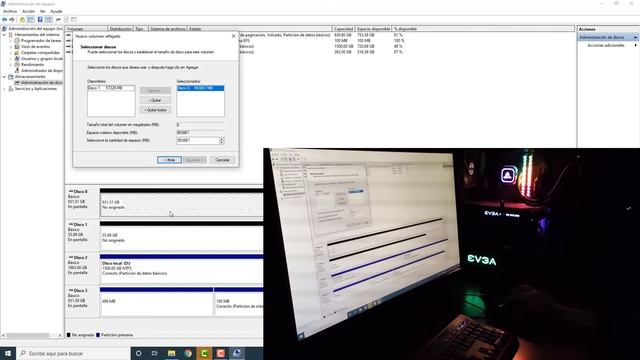
Task: Open the Acción menu
Action: point(28,11)
